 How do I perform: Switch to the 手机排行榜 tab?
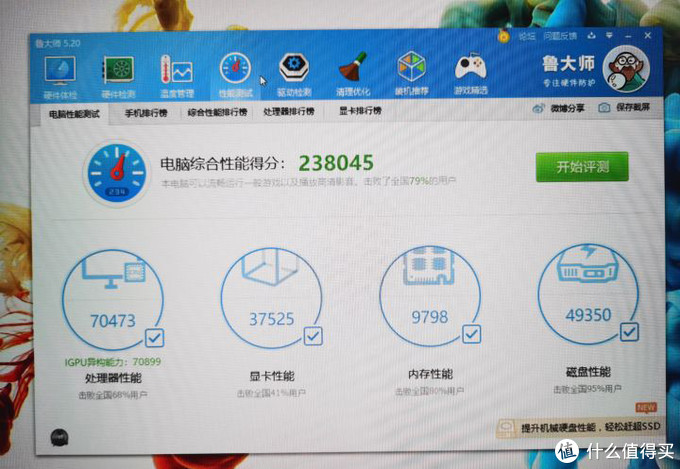pos(146,113)
